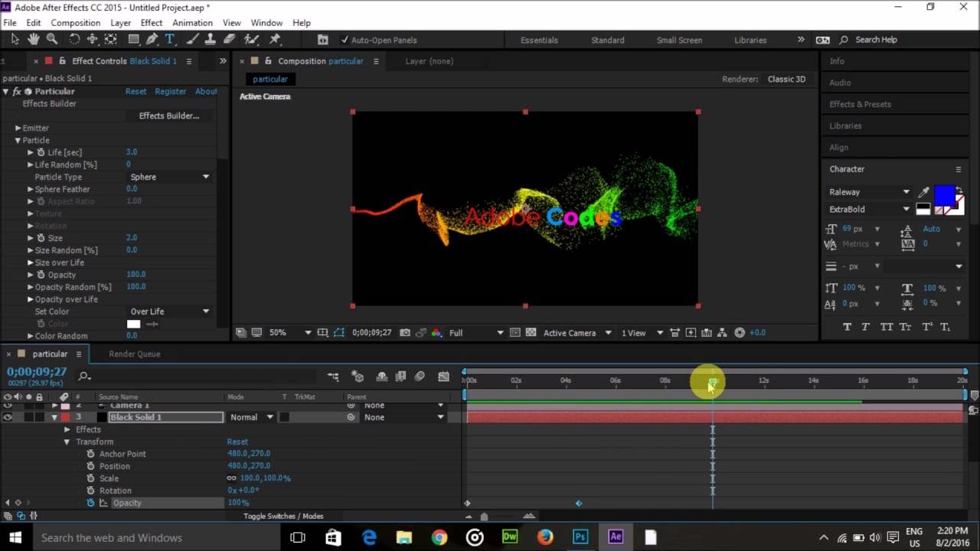Hide the Black Solid 1 layer
The height and width of the screenshot is (551, 980).
[x=8, y=417]
